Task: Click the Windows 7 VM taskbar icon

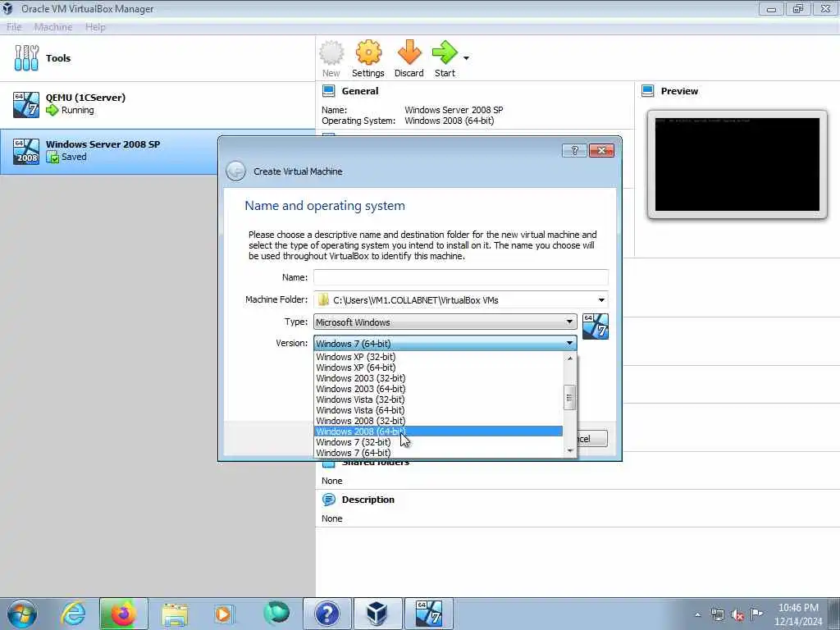Action: 428,614
